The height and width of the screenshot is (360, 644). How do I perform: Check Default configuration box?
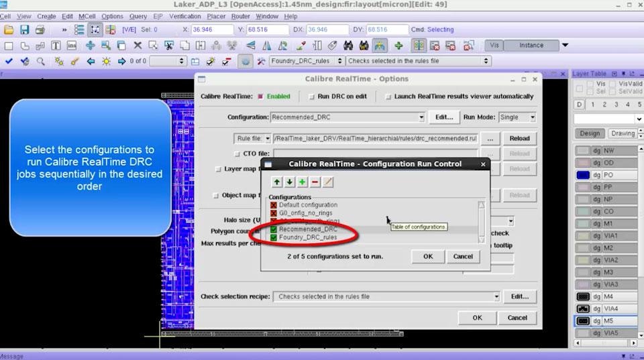(x=274, y=205)
